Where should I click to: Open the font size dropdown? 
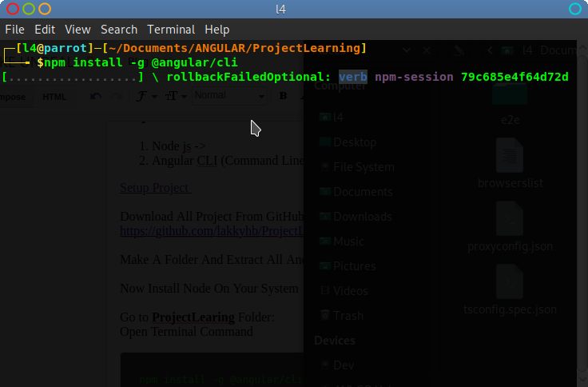pos(175,97)
